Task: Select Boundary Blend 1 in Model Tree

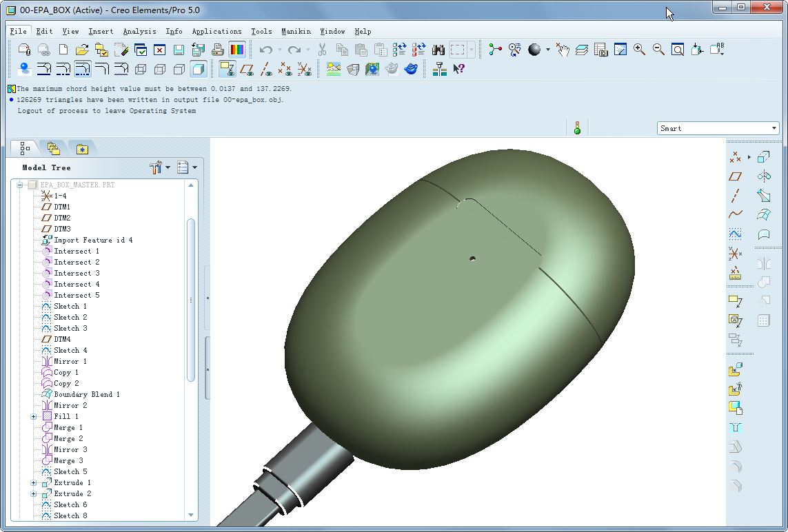Action: tap(86, 394)
